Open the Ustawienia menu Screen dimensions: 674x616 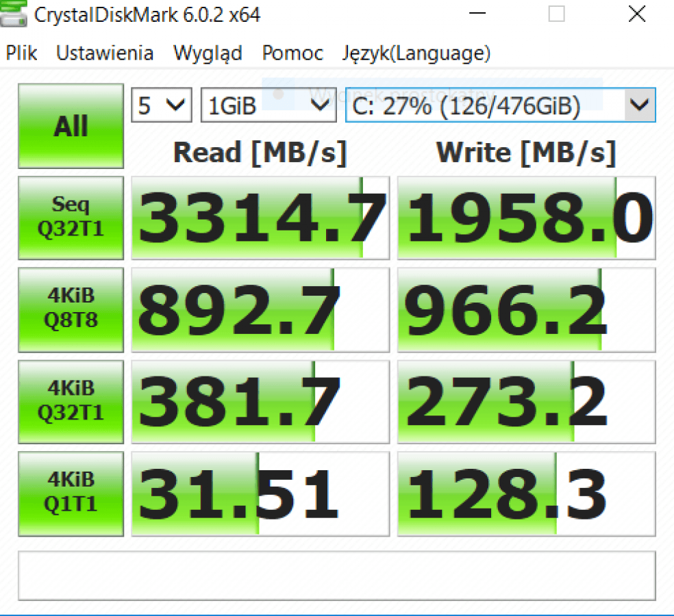coord(105,53)
